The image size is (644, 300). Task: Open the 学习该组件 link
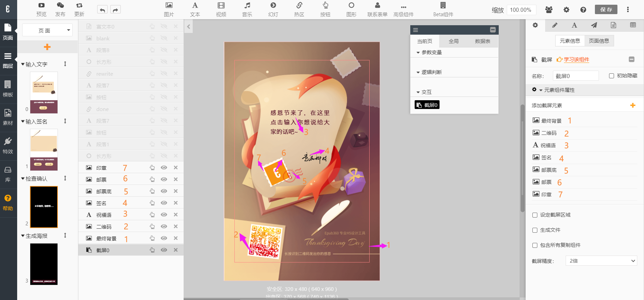(576, 60)
